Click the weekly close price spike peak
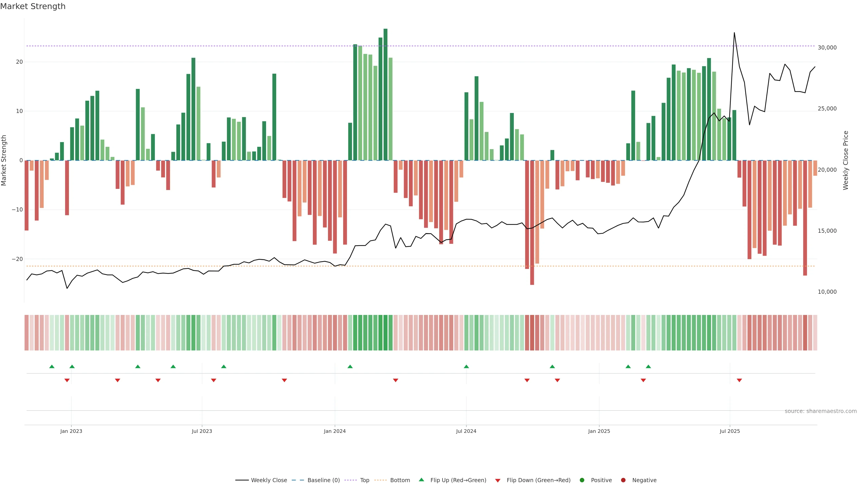The width and height of the screenshot is (868, 488). [x=734, y=33]
